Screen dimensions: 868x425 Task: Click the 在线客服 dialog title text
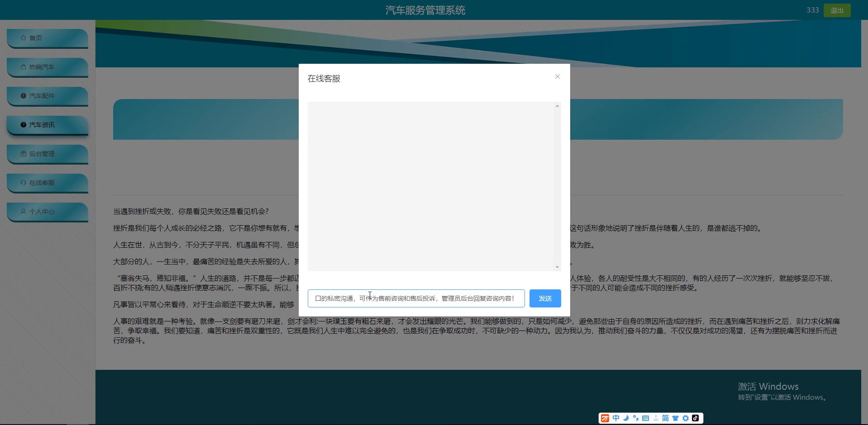324,79
